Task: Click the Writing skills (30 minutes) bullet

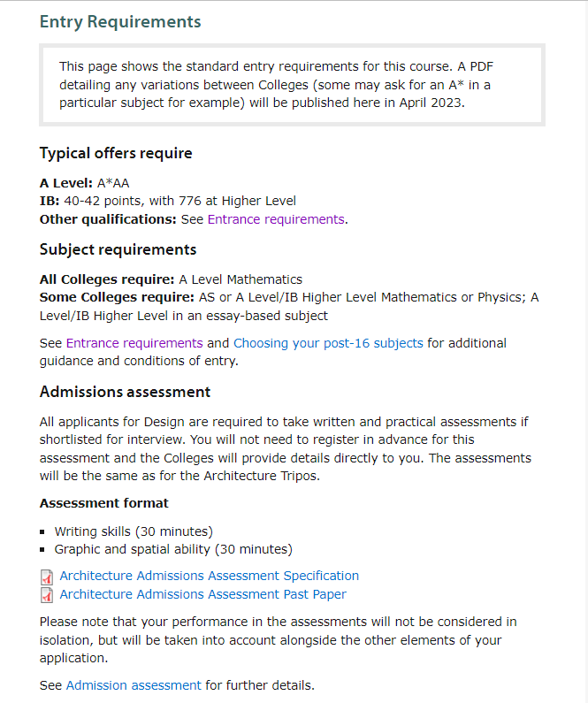Action: [134, 531]
